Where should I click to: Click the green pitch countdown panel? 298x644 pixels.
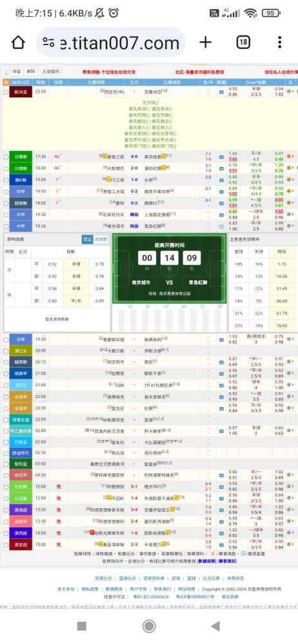170,269
